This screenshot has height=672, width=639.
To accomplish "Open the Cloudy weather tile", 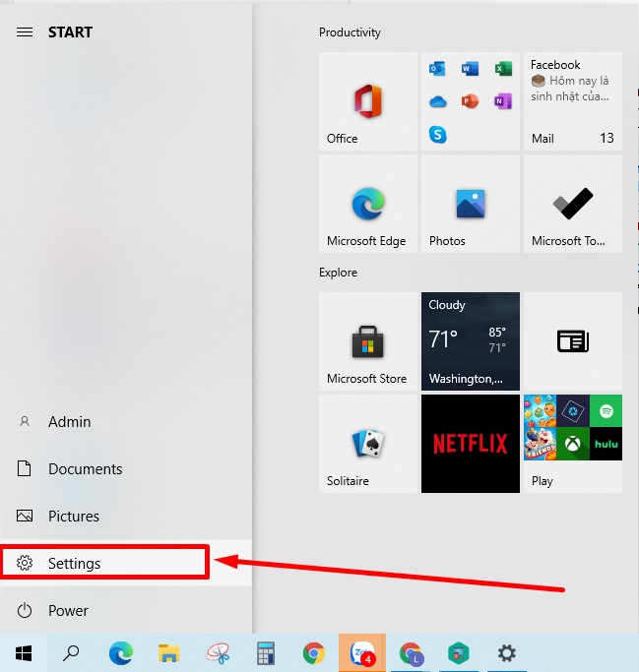I will pyautogui.click(x=471, y=341).
